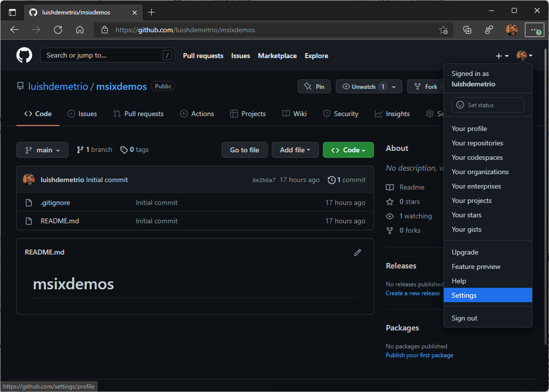Switch to the Issues repository tab
Viewport: 549px width, 392px height.
(82, 114)
